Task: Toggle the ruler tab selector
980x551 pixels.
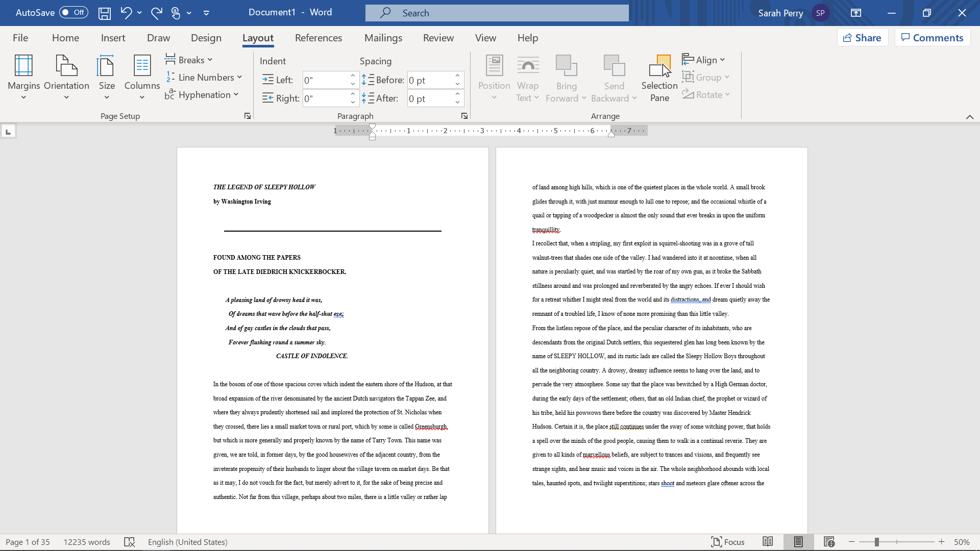Action: (8, 132)
